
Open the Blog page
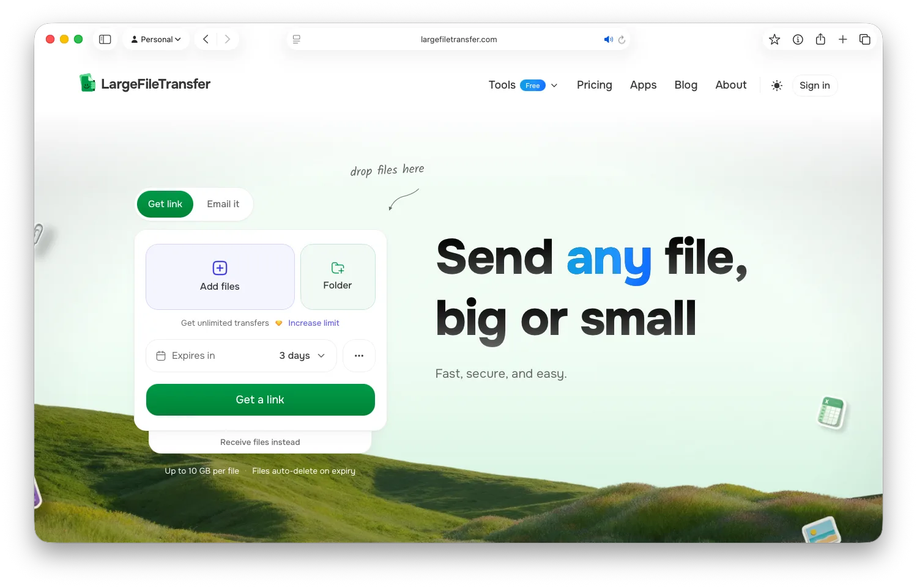(686, 85)
